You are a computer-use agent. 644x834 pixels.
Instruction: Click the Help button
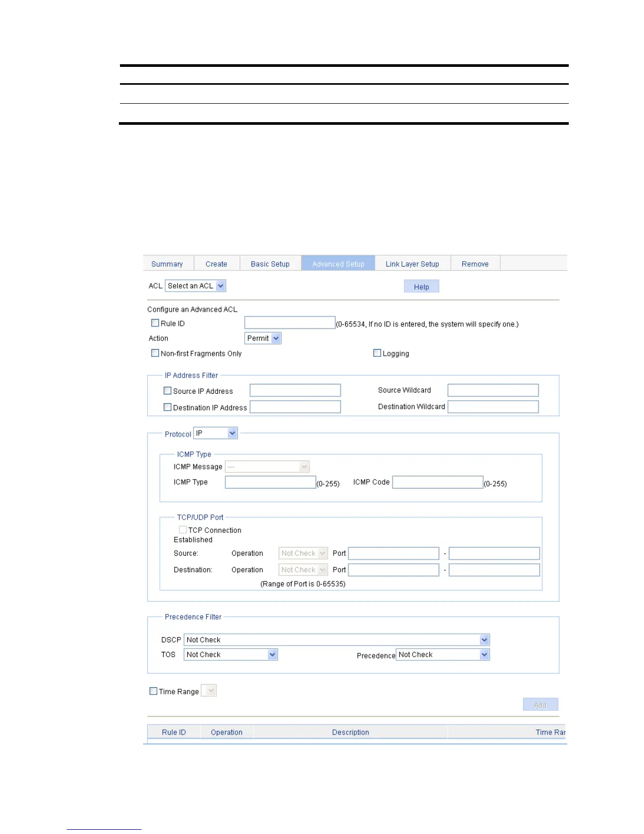click(x=421, y=286)
